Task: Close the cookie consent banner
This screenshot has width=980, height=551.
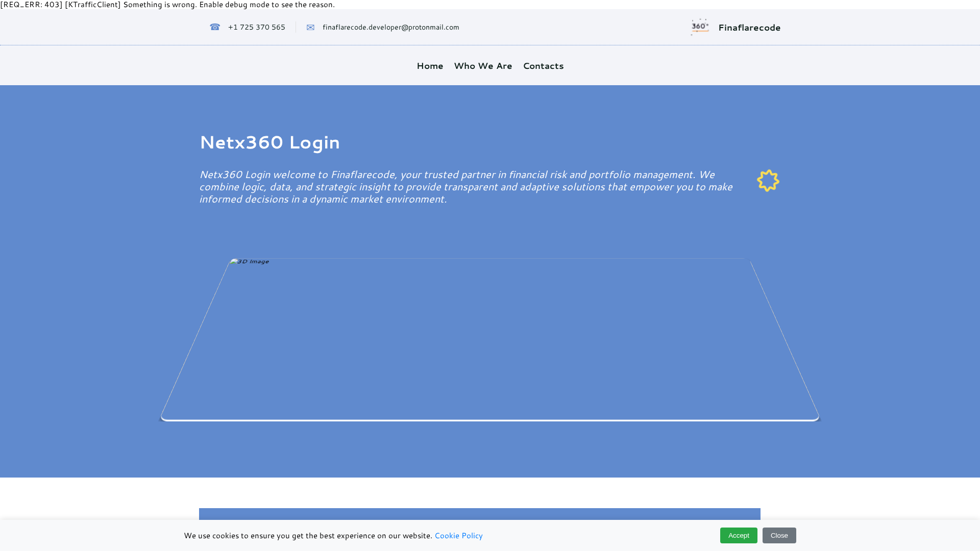Action: coord(779,535)
